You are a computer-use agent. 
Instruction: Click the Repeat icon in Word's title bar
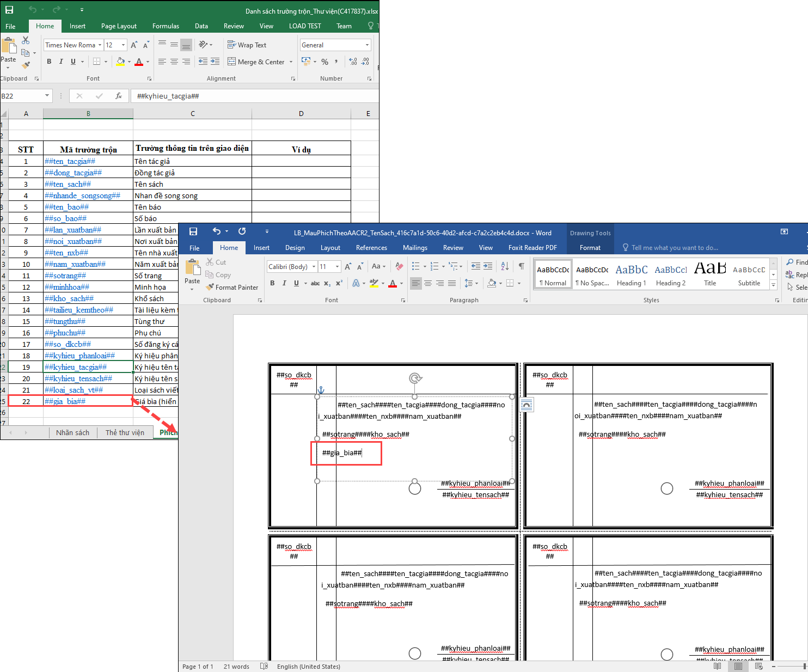242,231
